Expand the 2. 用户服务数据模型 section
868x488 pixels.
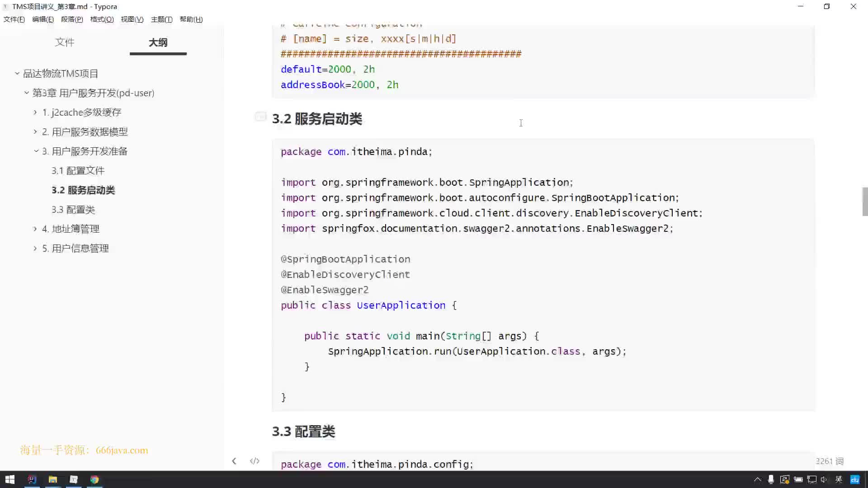pyautogui.click(x=35, y=131)
